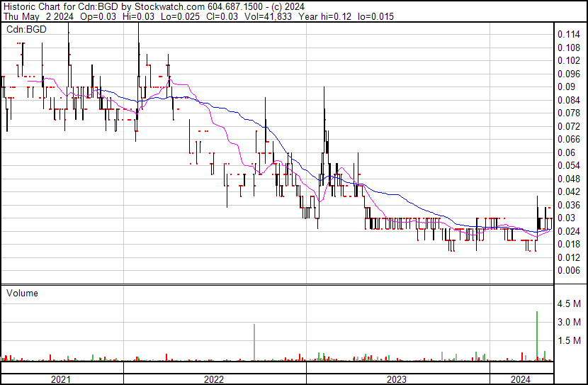Screen dimensions: 588x385
Task: Click the 0.078 price axis label
Action: (x=569, y=113)
